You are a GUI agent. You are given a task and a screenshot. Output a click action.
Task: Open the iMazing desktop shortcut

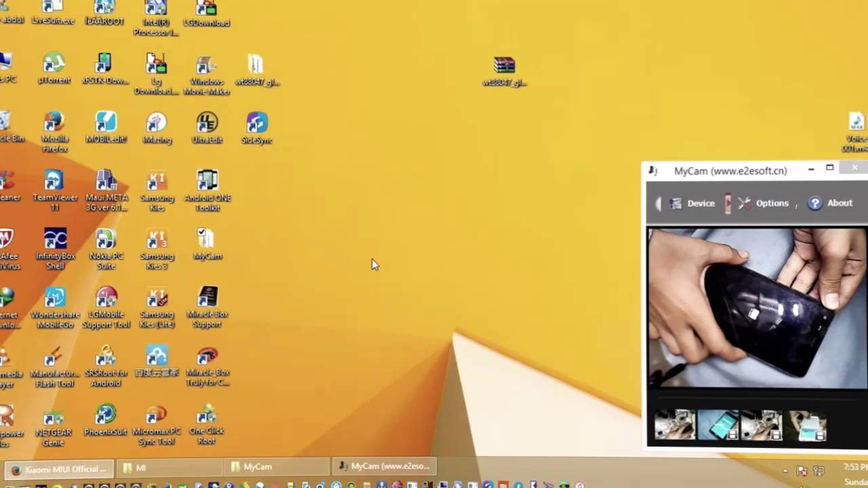pyautogui.click(x=157, y=128)
